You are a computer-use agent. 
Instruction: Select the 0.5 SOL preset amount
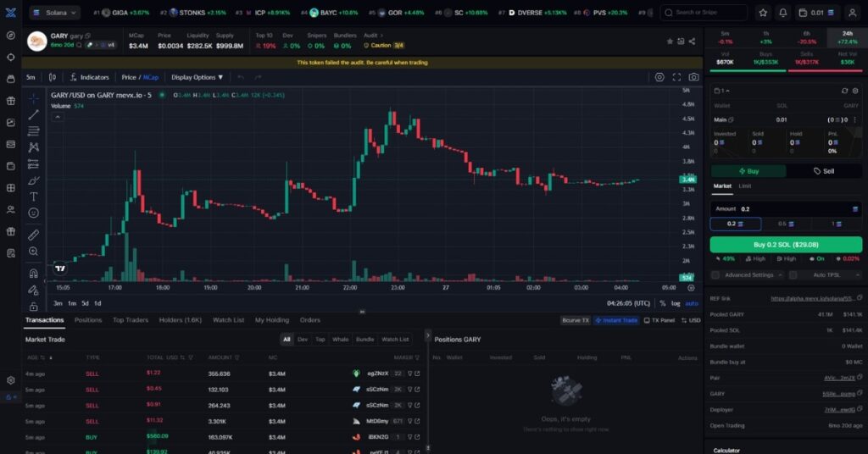coord(786,224)
